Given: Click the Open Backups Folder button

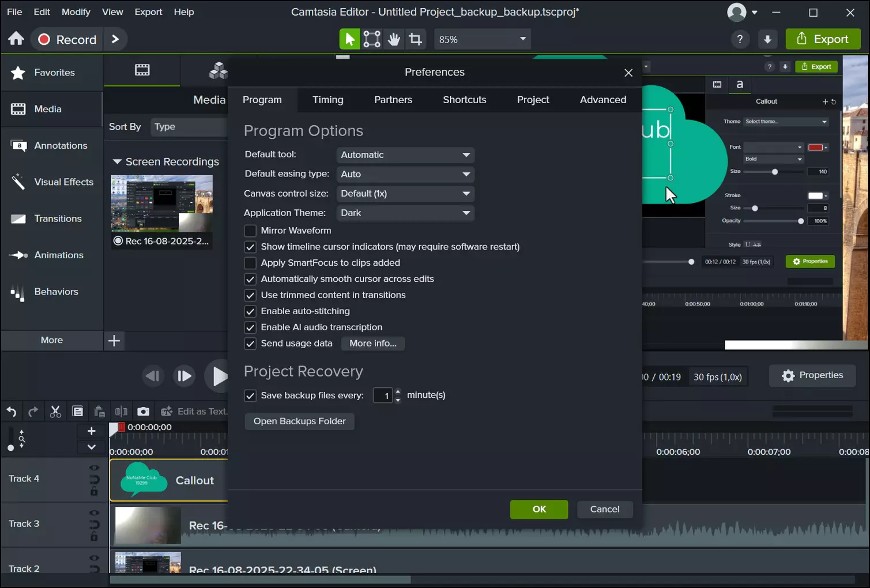Looking at the screenshot, I should tap(300, 421).
